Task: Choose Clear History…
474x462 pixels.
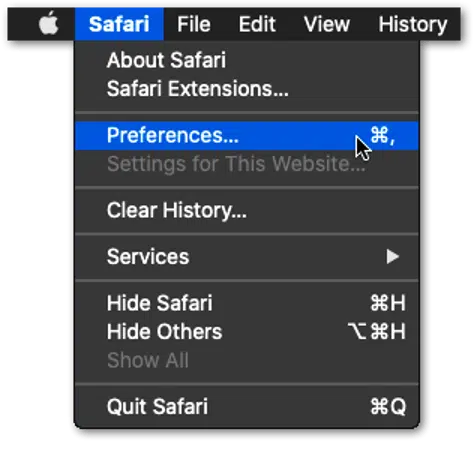Action: (x=247, y=211)
